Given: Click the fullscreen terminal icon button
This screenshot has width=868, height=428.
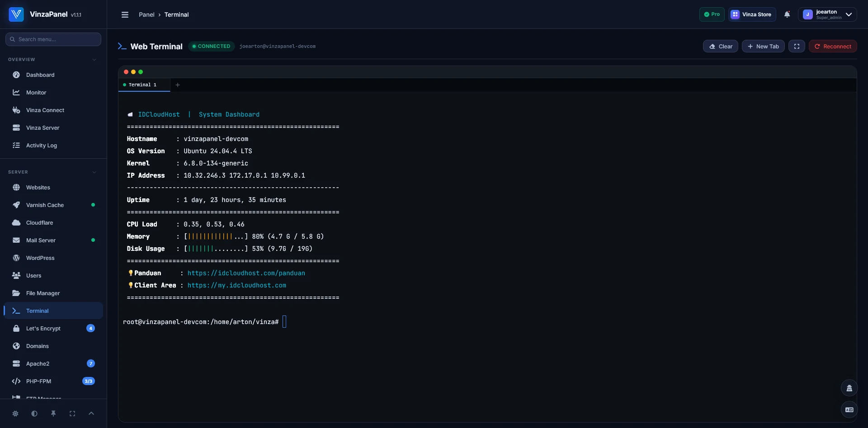Looking at the screenshot, I should coord(797,46).
